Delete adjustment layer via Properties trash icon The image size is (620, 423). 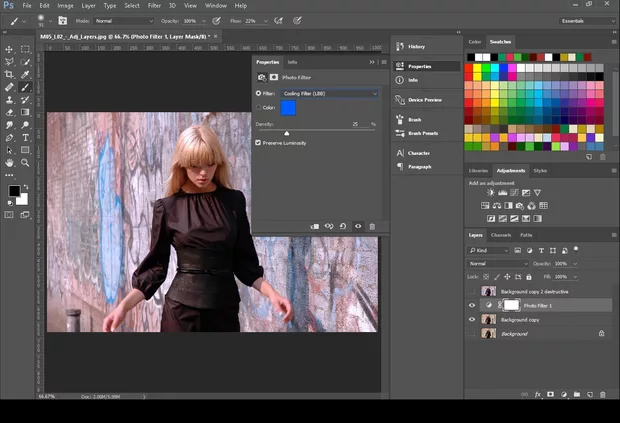point(372,226)
